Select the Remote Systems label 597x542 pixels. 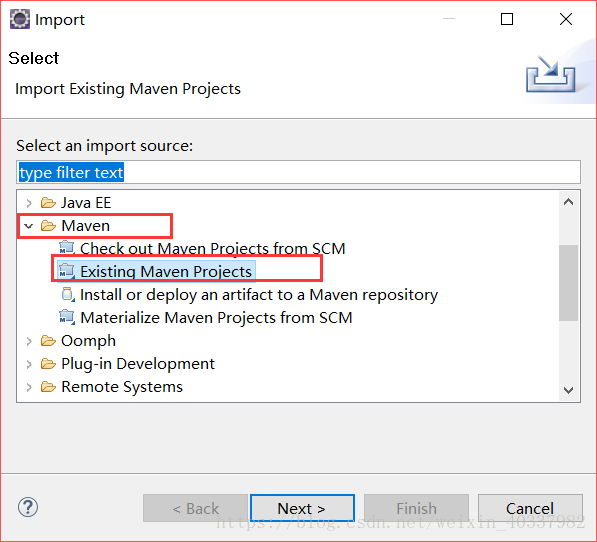click(122, 387)
